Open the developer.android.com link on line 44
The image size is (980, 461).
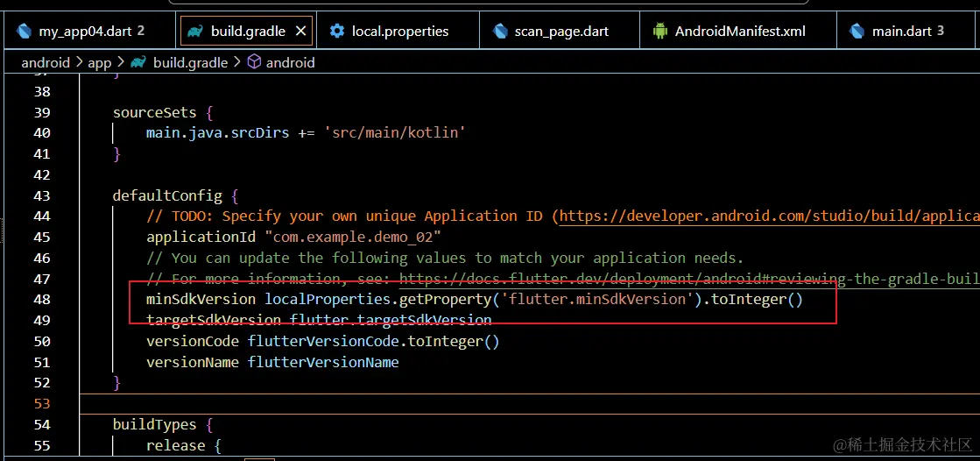click(x=770, y=216)
